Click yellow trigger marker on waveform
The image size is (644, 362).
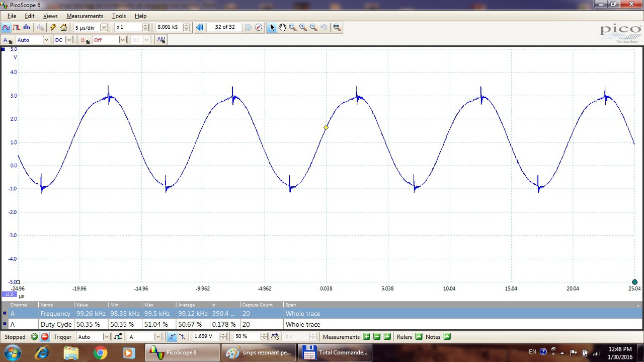(326, 127)
